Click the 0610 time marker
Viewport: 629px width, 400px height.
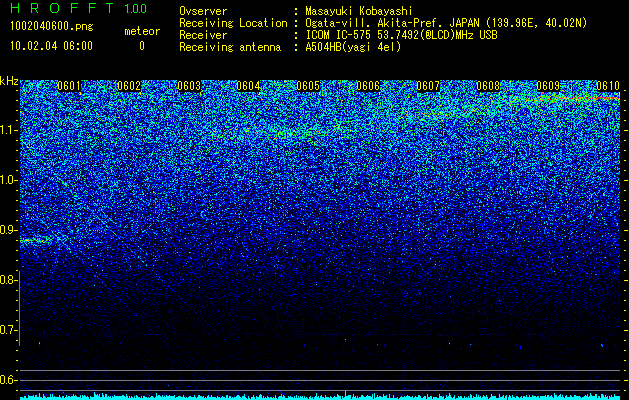[x=608, y=86]
